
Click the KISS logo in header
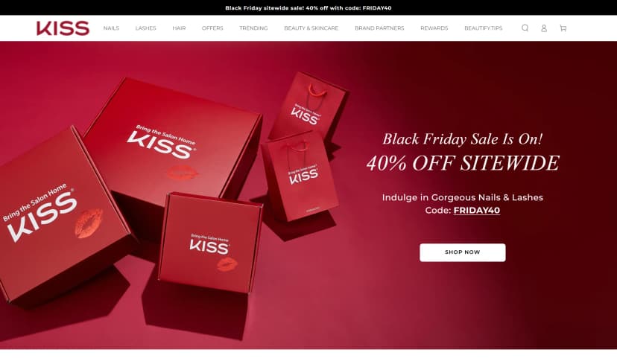coord(63,28)
